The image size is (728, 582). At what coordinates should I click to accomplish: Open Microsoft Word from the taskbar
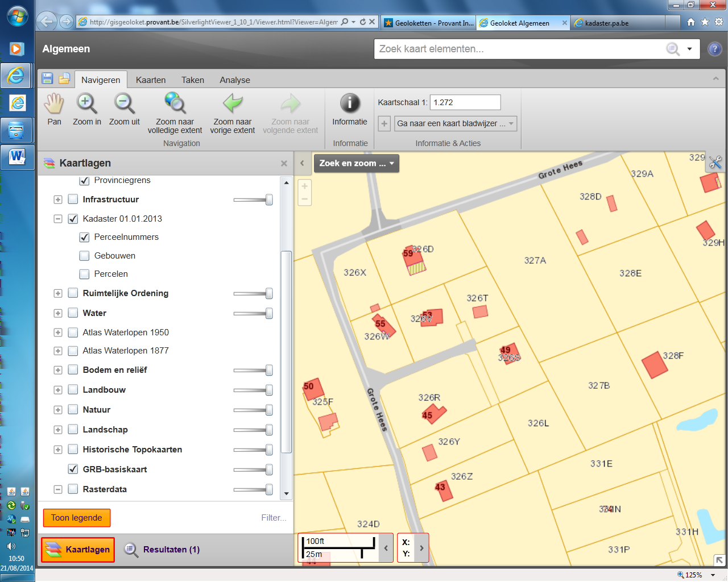(x=16, y=157)
